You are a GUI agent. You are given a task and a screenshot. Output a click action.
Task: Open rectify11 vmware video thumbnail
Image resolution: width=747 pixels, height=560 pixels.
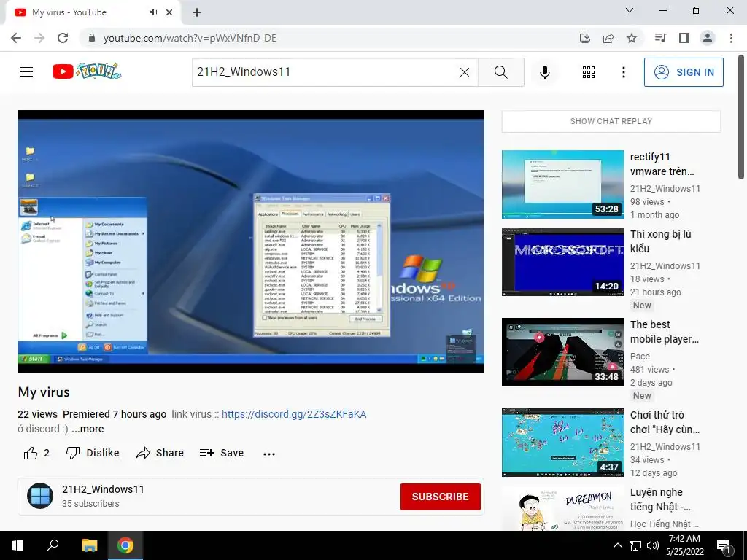click(562, 184)
